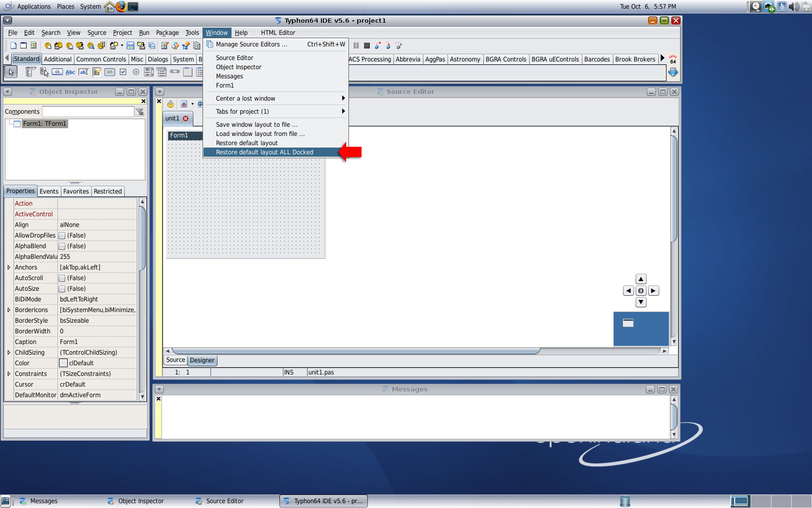Viewport: 812px width, 508px height.
Task: Choose Save window layout to file
Action: [x=275, y=124]
